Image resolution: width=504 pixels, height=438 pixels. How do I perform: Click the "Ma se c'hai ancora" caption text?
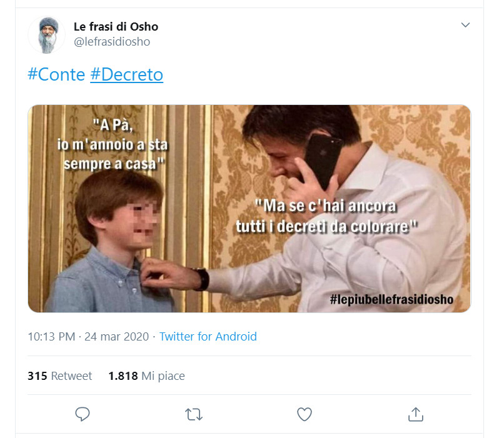click(326, 215)
